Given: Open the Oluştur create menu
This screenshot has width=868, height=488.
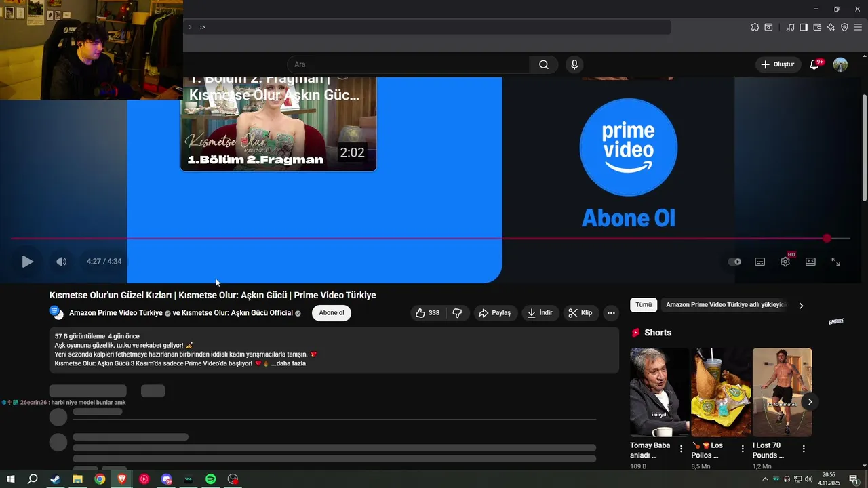Looking at the screenshot, I should (x=778, y=64).
